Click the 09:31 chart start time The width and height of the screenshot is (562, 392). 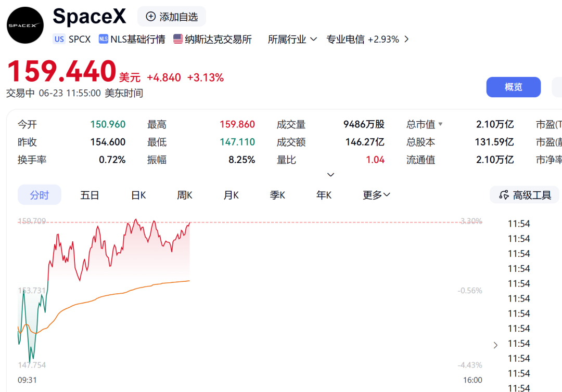pyautogui.click(x=27, y=380)
